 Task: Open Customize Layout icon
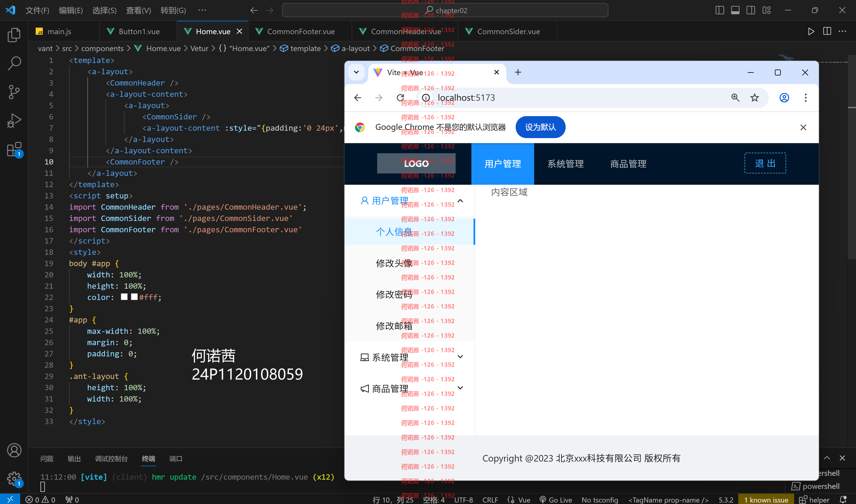coord(766,10)
